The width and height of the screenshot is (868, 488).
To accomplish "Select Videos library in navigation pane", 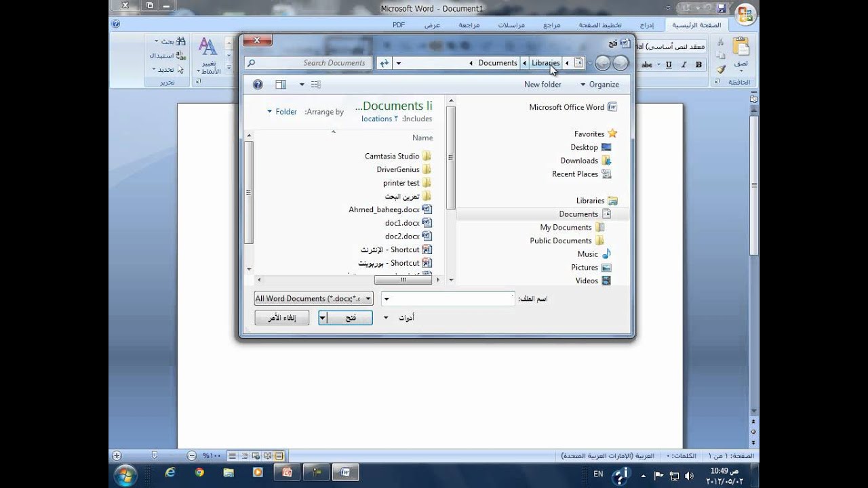I will [593, 281].
